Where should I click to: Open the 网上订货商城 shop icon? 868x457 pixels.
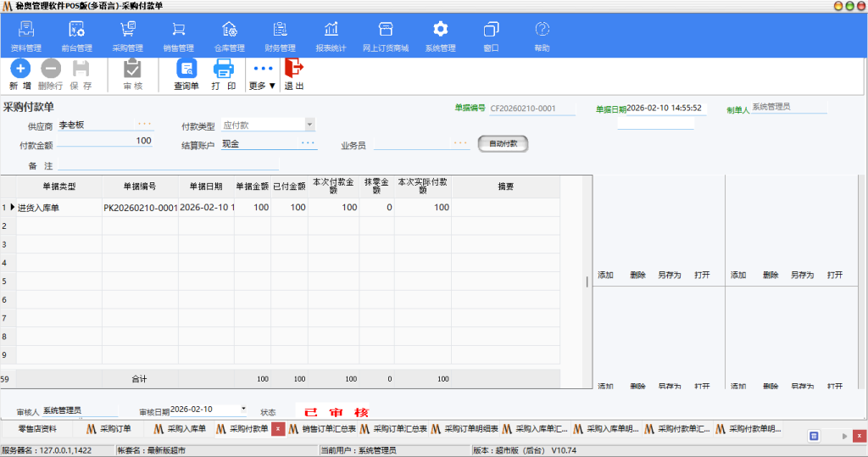[x=385, y=30]
